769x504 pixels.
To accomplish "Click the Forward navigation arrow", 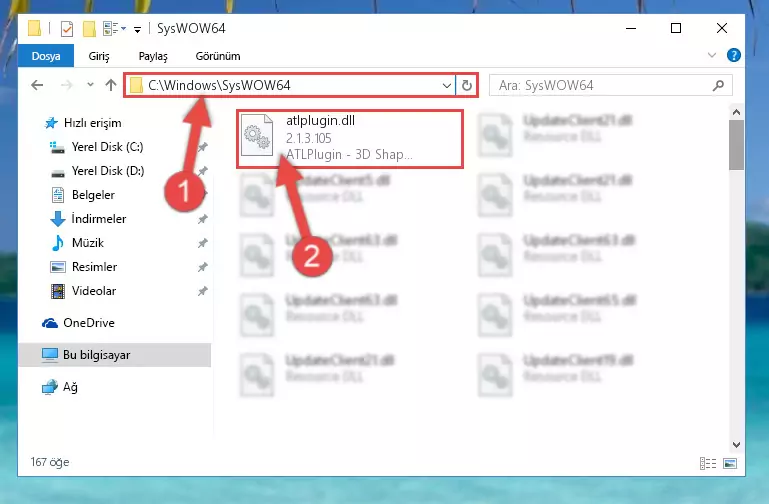I will tap(66, 85).
